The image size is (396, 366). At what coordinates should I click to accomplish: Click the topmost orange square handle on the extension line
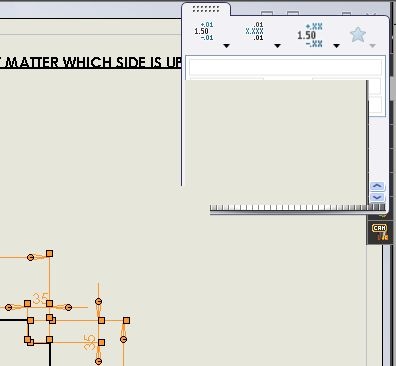click(x=49, y=253)
